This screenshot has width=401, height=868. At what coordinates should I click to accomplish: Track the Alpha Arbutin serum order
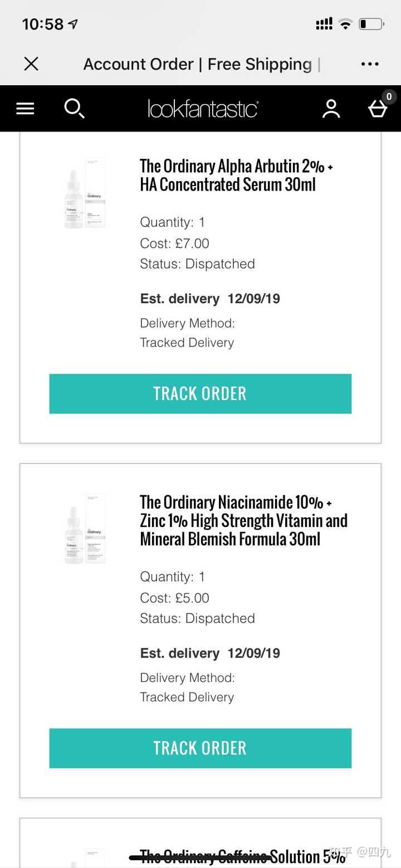point(200,394)
